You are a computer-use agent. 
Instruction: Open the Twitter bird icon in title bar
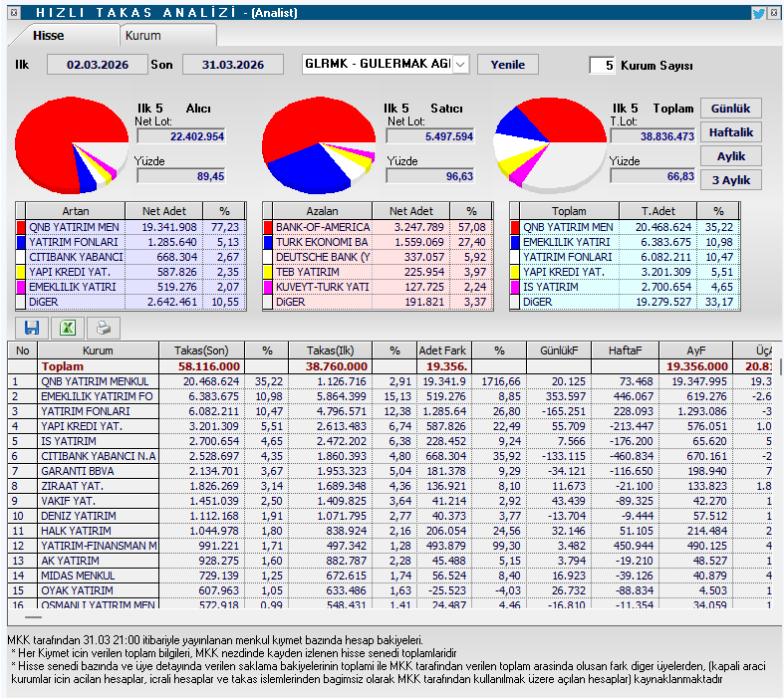pos(758,13)
